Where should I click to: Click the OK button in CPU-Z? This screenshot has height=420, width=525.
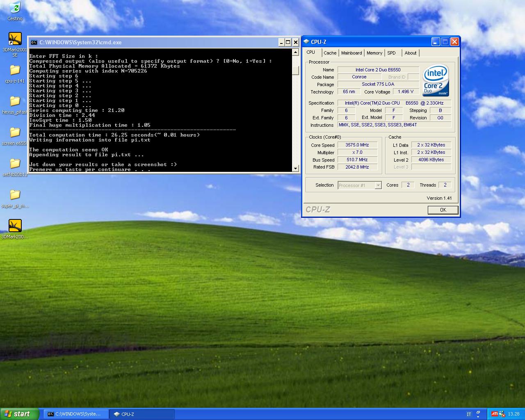tap(443, 210)
